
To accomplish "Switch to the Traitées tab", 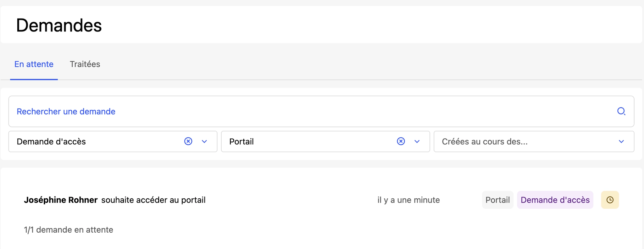I will (x=85, y=64).
